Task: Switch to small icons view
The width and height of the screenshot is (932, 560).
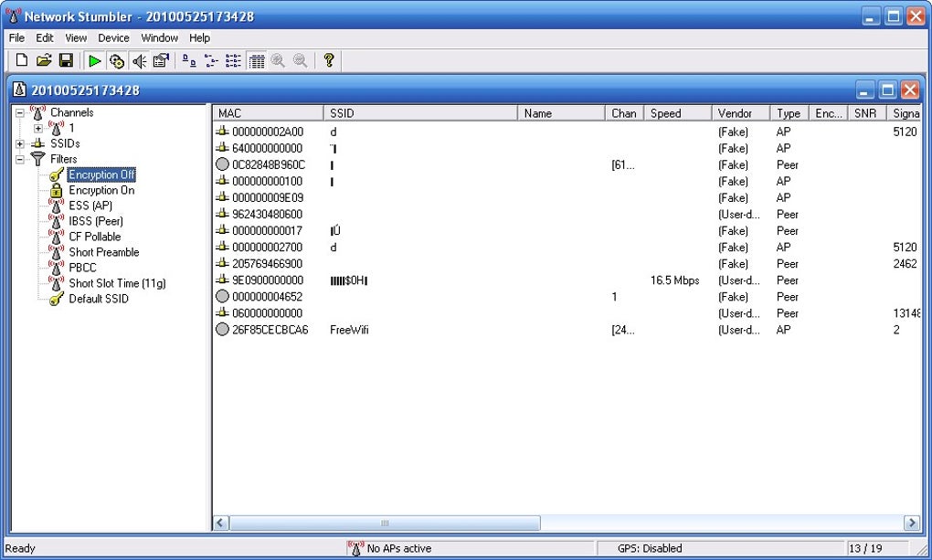Action: (x=211, y=60)
